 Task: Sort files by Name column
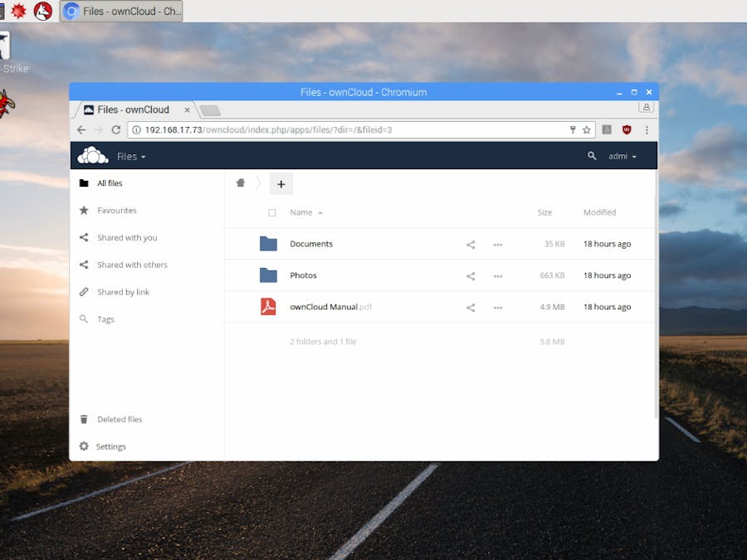(305, 212)
